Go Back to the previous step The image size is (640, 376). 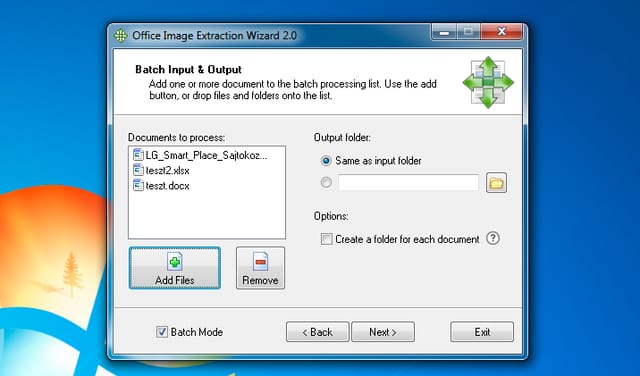[318, 332]
